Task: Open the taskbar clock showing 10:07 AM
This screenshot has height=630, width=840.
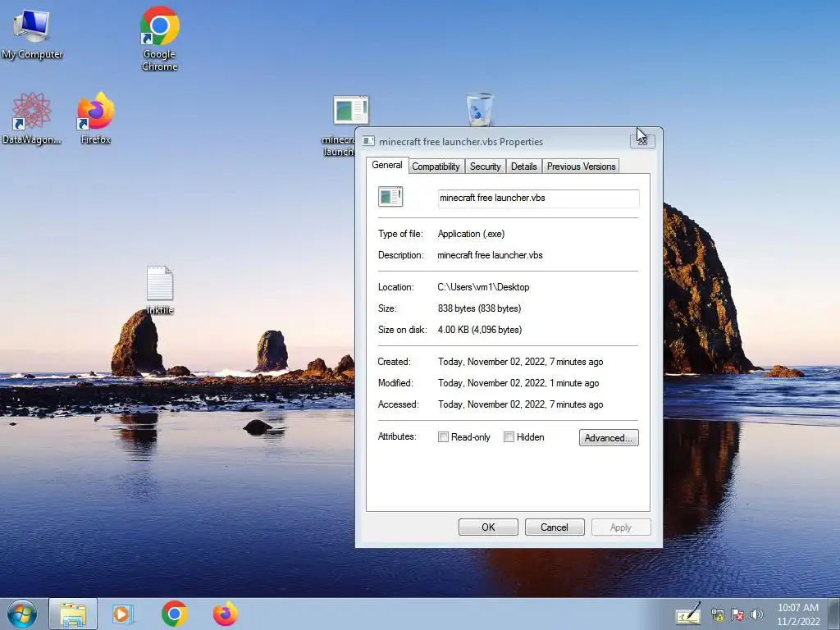Action: coord(798,614)
